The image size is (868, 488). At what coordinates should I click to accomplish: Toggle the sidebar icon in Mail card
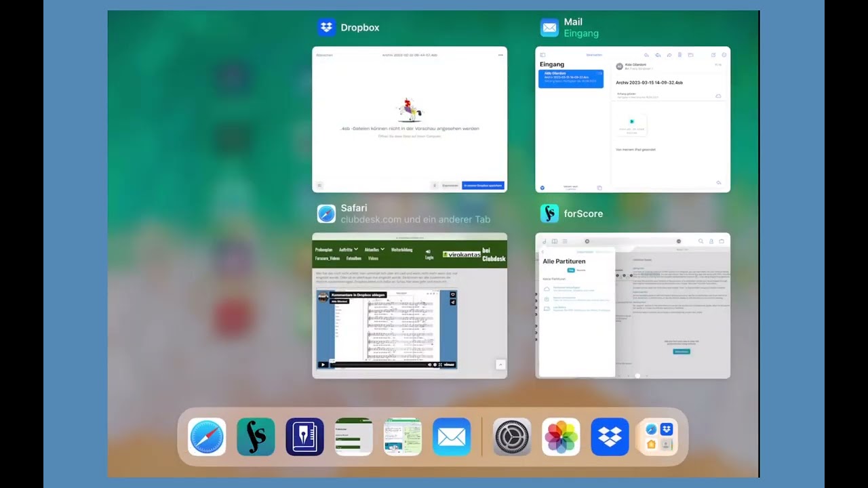(x=542, y=55)
